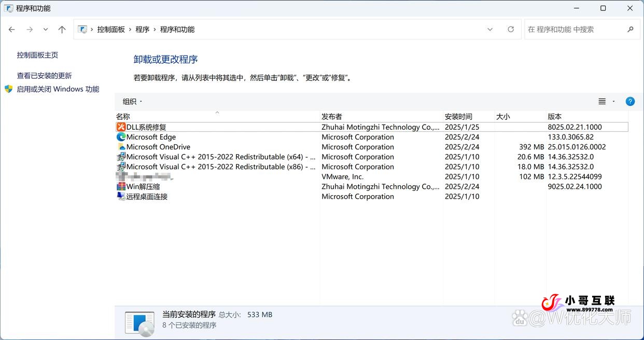644x340 pixels.
Task: Select the DLL系统修复 program icon
Action: [121, 127]
